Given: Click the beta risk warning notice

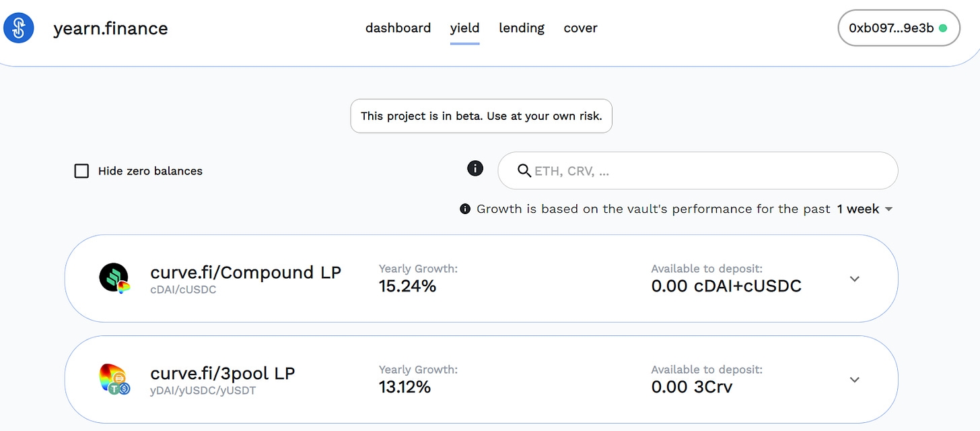Looking at the screenshot, I should click(x=481, y=116).
